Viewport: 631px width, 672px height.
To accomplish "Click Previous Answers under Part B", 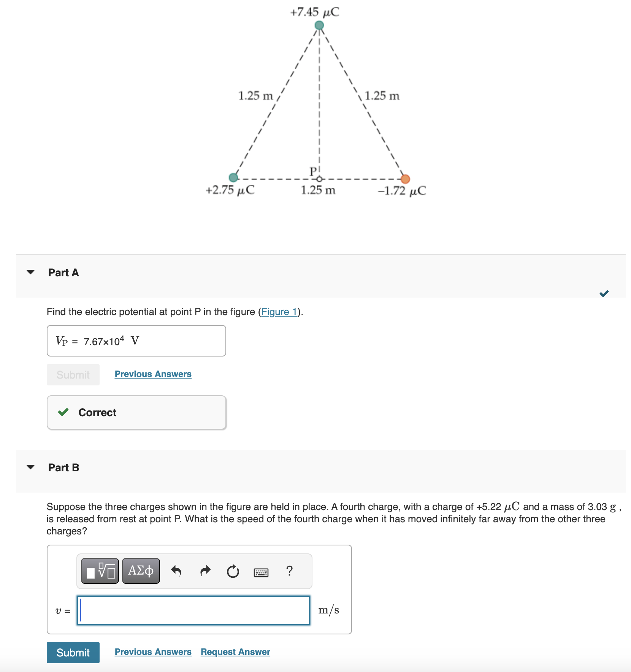I will [x=152, y=651].
